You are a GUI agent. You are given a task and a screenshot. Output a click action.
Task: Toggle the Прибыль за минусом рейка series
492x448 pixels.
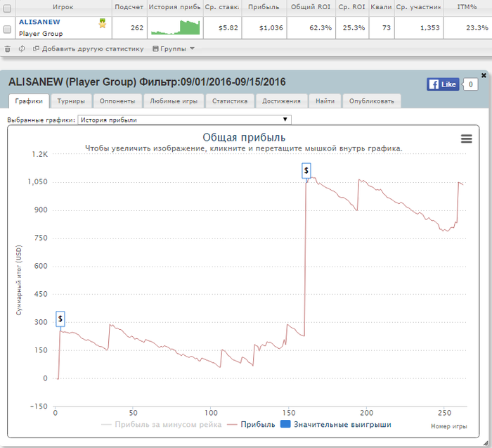[x=161, y=425]
